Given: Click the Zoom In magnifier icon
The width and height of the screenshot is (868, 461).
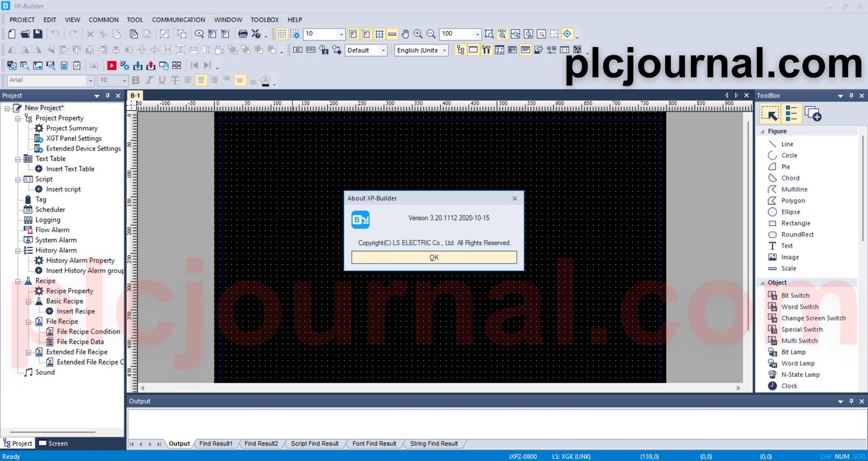Looking at the screenshot, I should (x=418, y=34).
